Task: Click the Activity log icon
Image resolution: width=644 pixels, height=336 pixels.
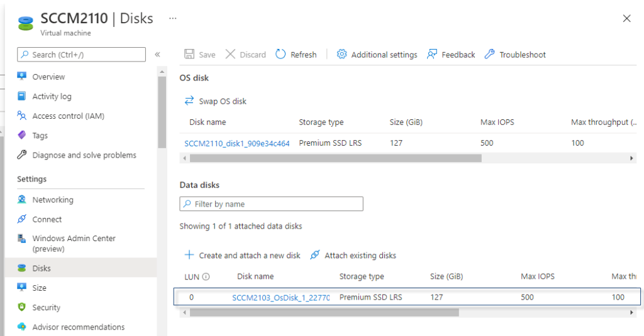Action: click(x=22, y=95)
